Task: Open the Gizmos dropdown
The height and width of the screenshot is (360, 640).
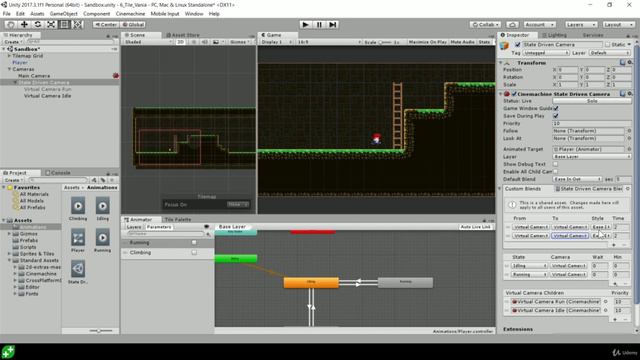Action: point(240,42)
